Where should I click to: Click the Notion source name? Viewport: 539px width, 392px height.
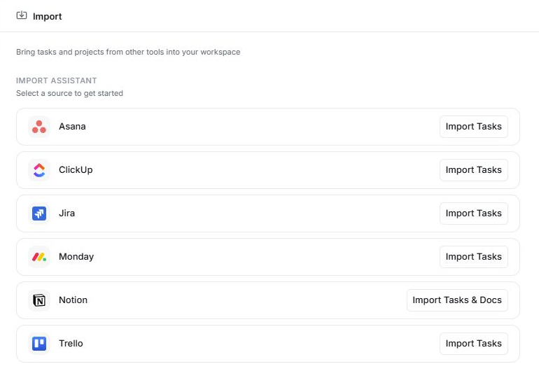(73, 300)
